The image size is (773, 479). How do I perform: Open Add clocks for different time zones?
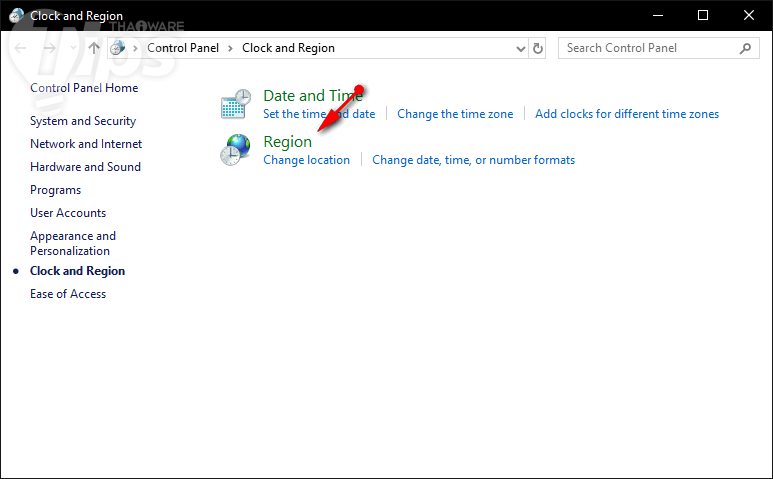click(x=627, y=114)
